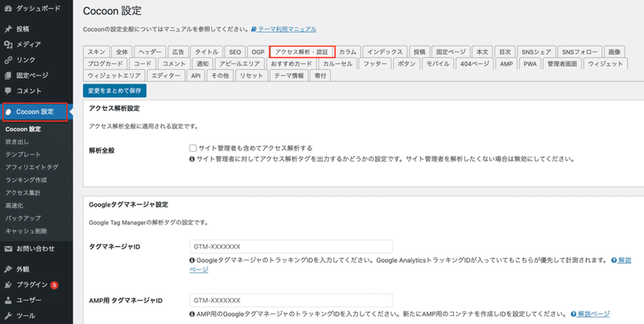Open the PWA tab
644x324 pixels.
click(x=530, y=64)
